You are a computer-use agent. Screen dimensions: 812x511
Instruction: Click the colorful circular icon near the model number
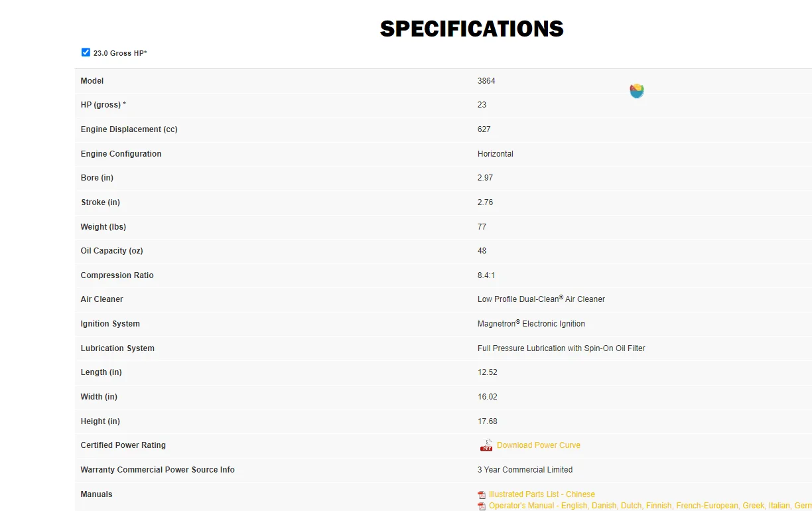[x=637, y=91]
